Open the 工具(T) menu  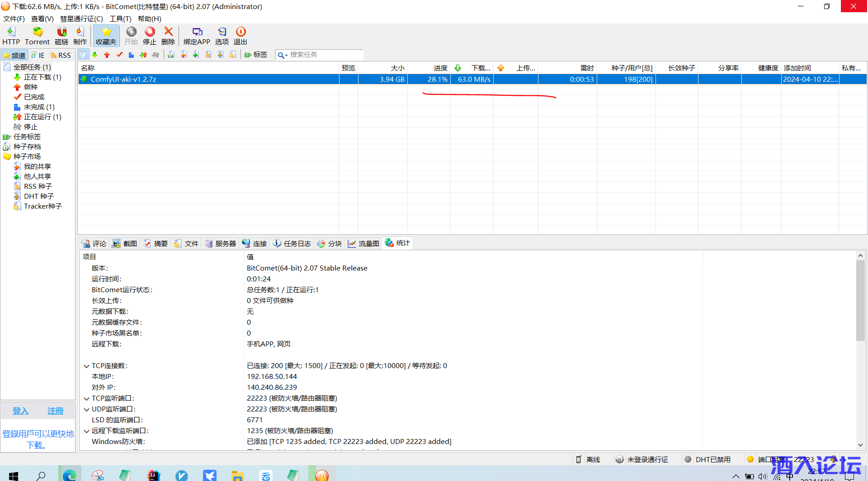(x=120, y=19)
